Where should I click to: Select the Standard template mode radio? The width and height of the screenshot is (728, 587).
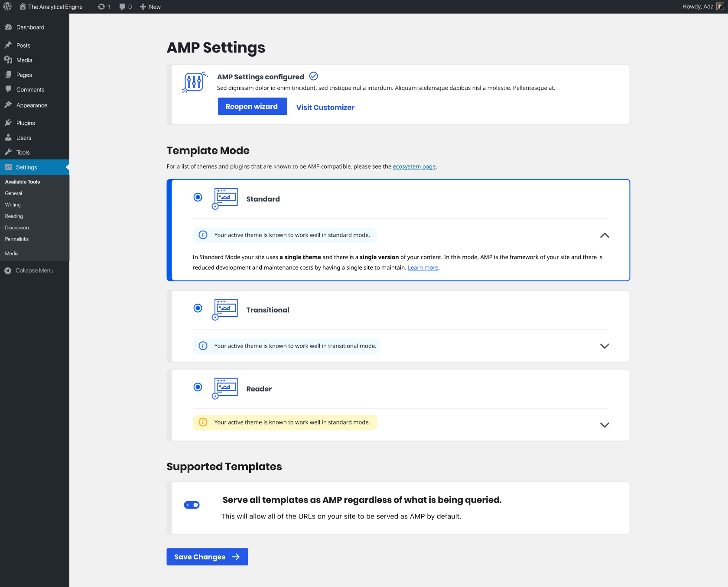[198, 197]
